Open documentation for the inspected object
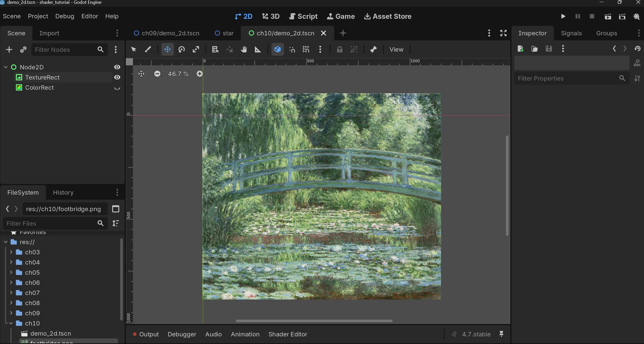The height and width of the screenshot is (344, 644). click(x=637, y=63)
